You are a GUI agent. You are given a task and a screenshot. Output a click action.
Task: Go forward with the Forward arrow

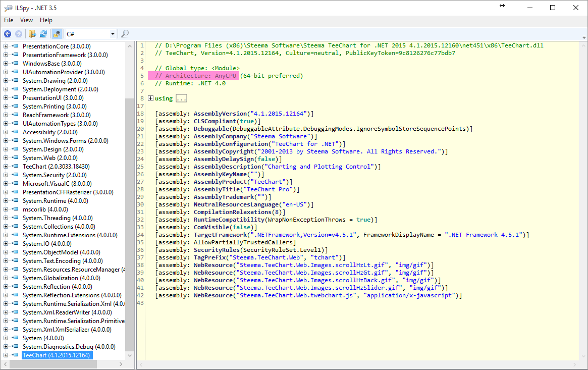[x=18, y=34]
